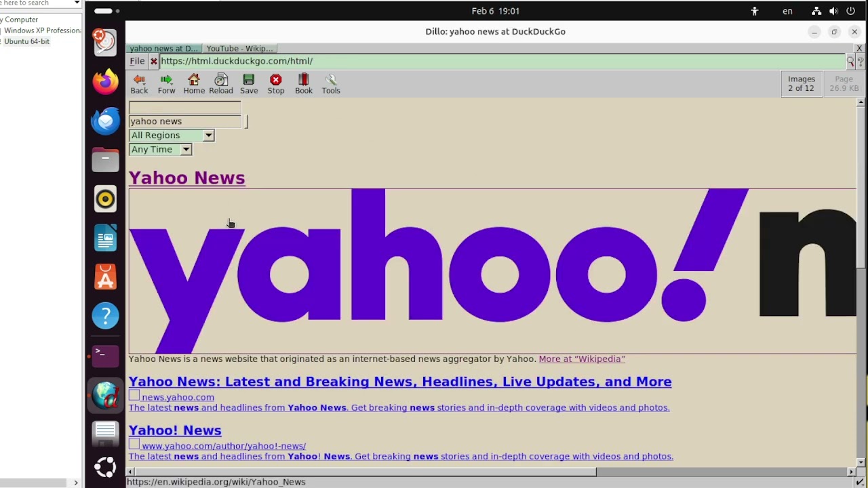Click the empty field above the search box
Viewport: 868px width, 488px height.
(x=185, y=107)
